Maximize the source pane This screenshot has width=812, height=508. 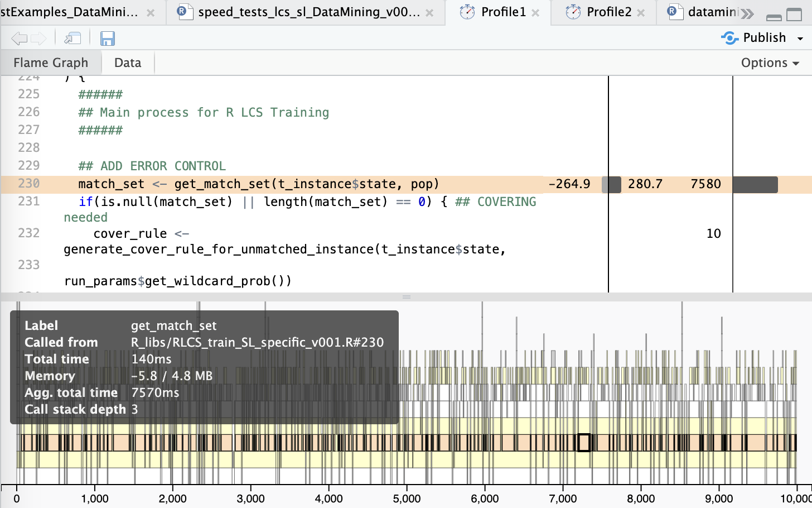pyautogui.click(x=794, y=15)
